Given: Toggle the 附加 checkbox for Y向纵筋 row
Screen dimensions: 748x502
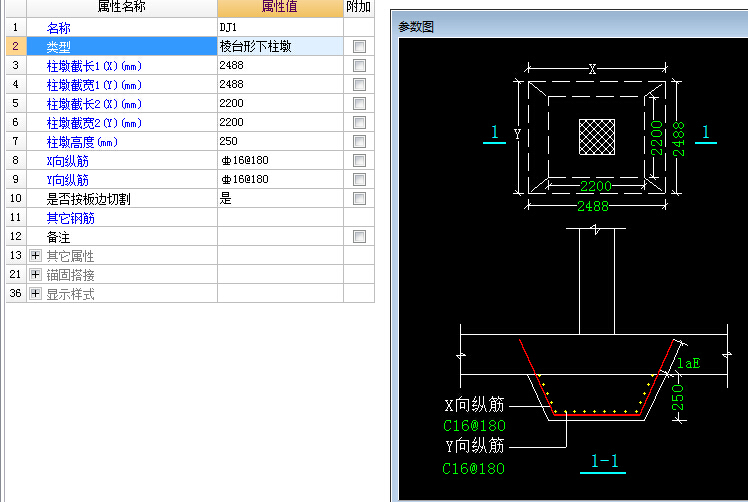Looking at the screenshot, I should (x=359, y=180).
